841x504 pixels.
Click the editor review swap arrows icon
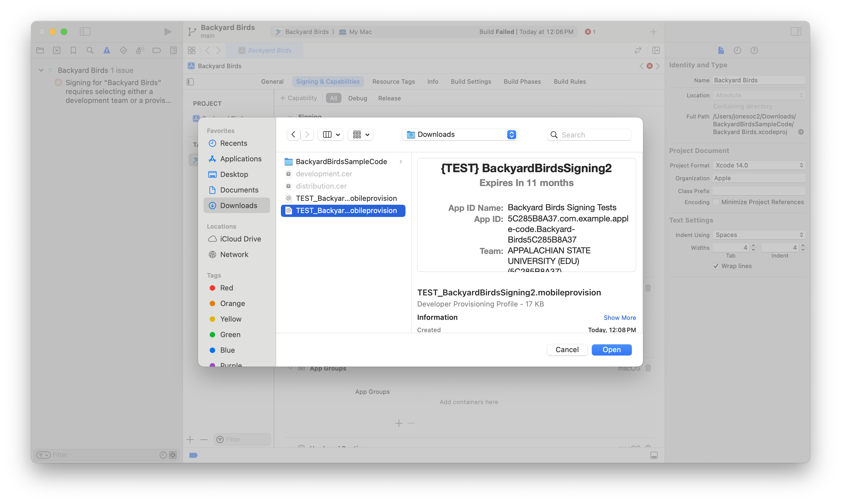(638, 50)
